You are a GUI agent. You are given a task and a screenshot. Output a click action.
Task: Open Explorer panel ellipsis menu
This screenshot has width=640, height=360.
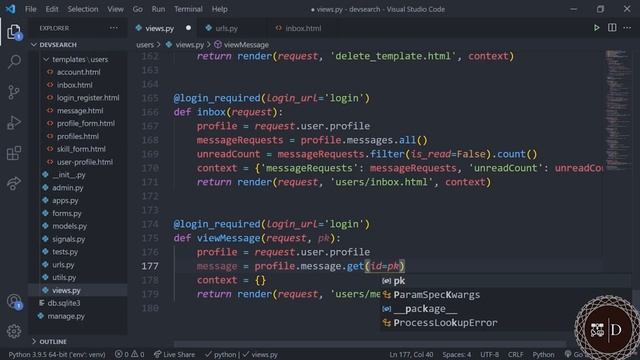[x=113, y=28]
